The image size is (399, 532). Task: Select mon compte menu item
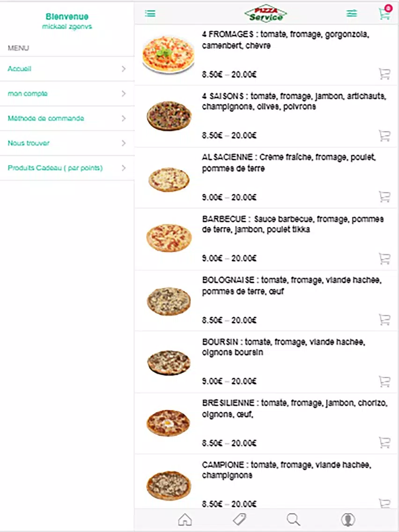point(67,94)
